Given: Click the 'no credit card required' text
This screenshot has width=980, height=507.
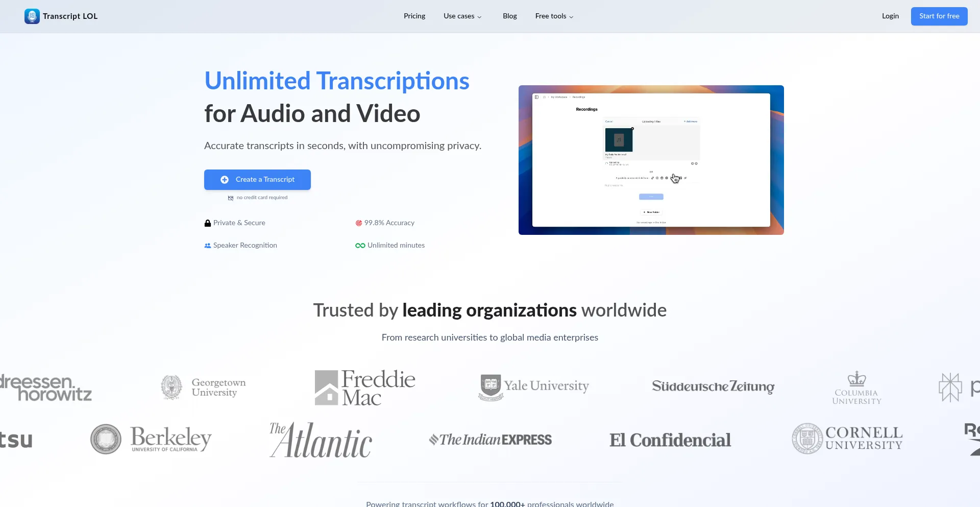Looking at the screenshot, I should pos(262,198).
